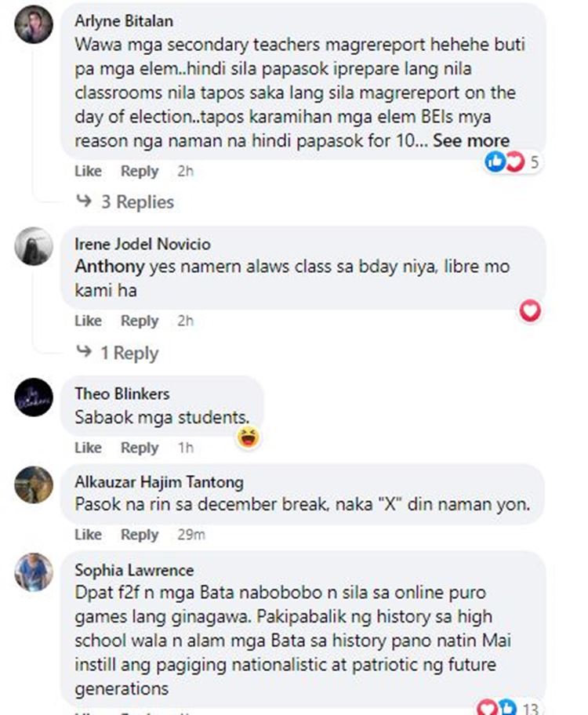Expand Arlyne's comment with See more

coord(470,140)
